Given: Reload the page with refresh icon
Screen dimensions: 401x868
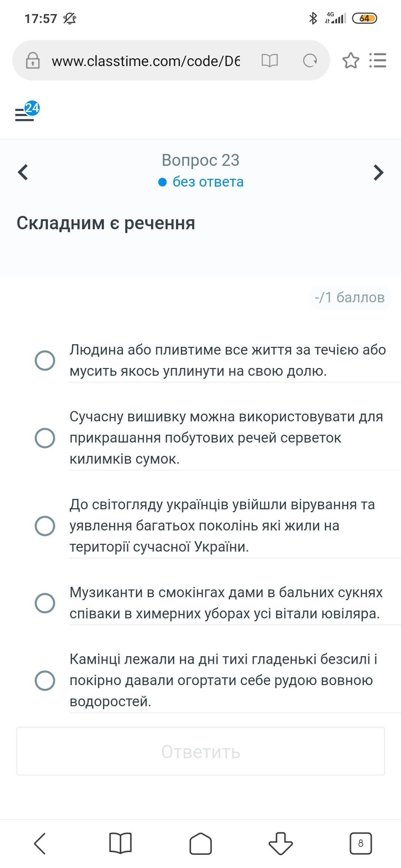Looking at the screenshot, I should pos(310,60).
